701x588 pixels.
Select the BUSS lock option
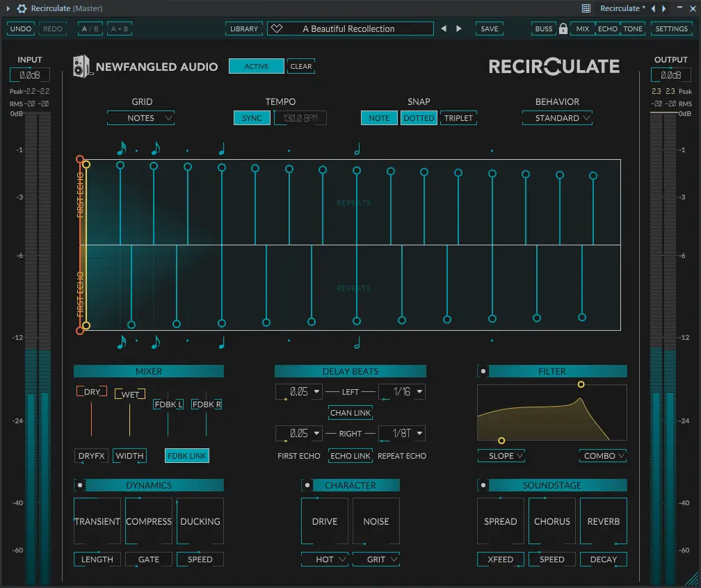[x=544, y=28]
